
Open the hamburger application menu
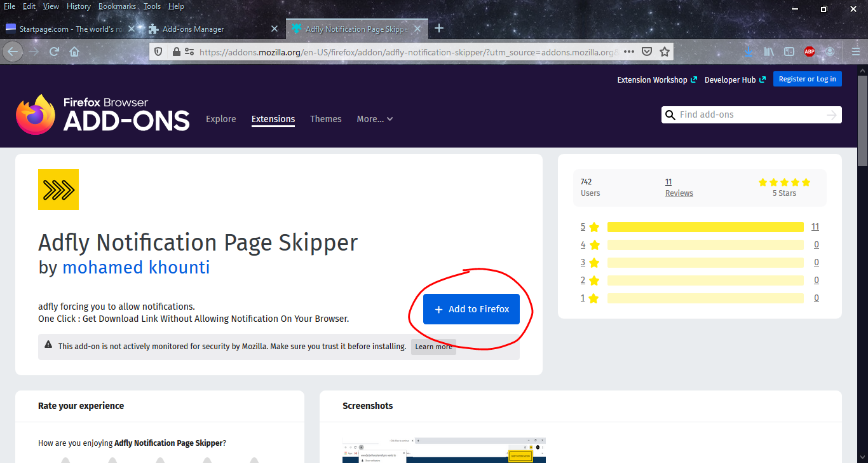pyautogui.click(x=856, y=52)
